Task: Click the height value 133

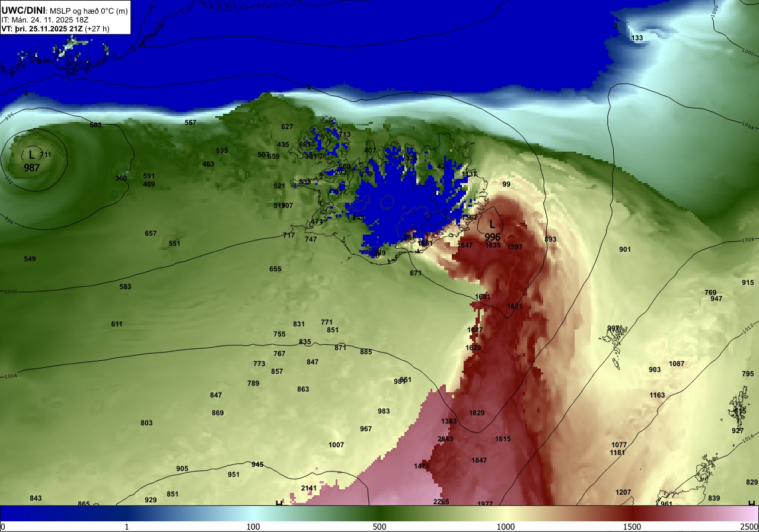Action: tap(637, 38)
